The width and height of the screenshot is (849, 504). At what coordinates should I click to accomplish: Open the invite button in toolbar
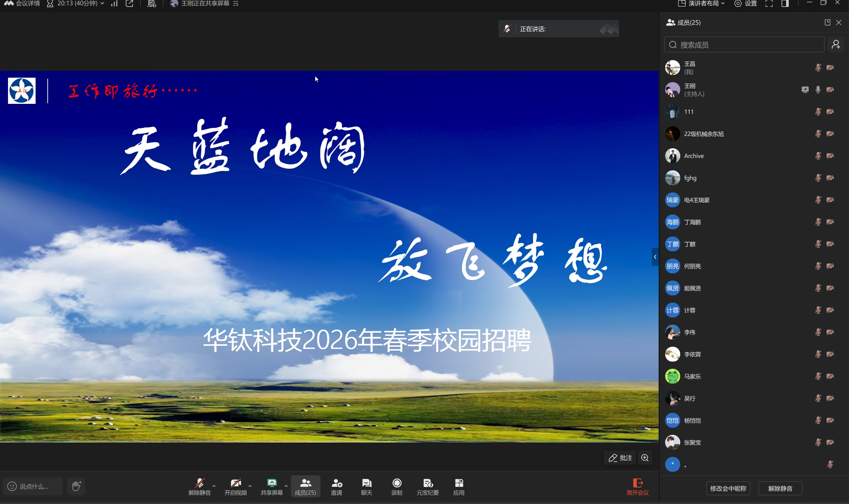point(337,487)
